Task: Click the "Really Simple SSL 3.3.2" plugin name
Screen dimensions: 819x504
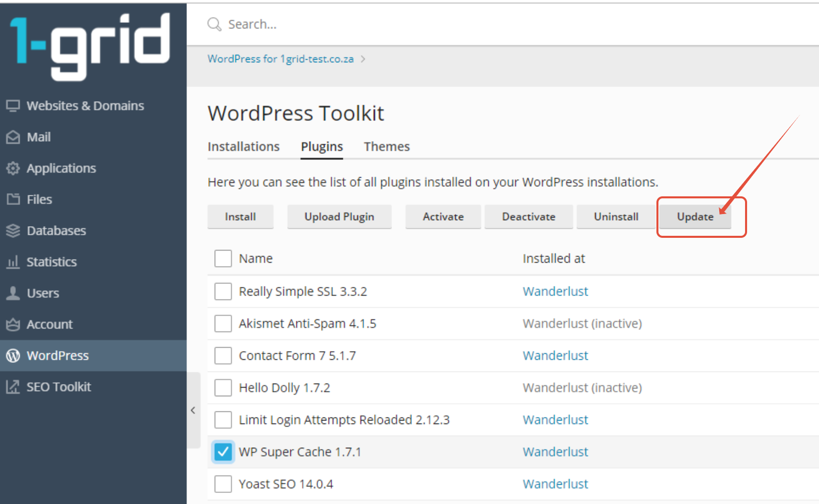Action: point(303,291)
